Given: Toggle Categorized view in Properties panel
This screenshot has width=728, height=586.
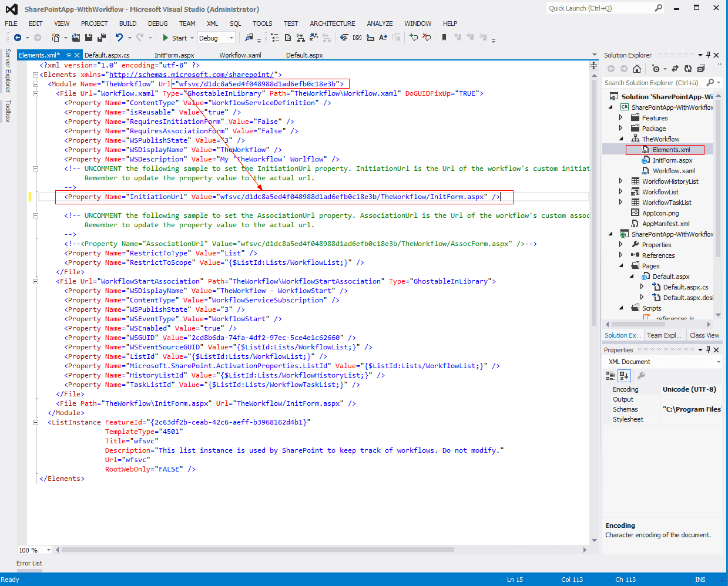Looking at the screenshot, I should pos(610,376).
